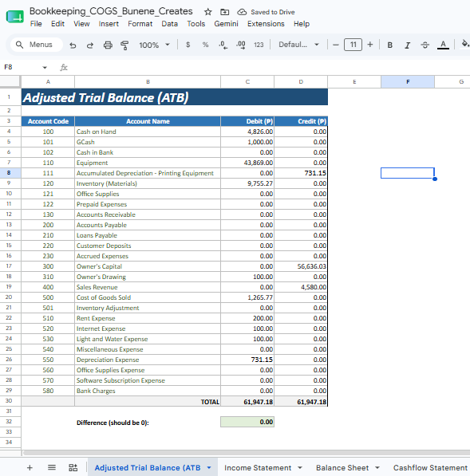Open the Tools menu

pos(196,24)
